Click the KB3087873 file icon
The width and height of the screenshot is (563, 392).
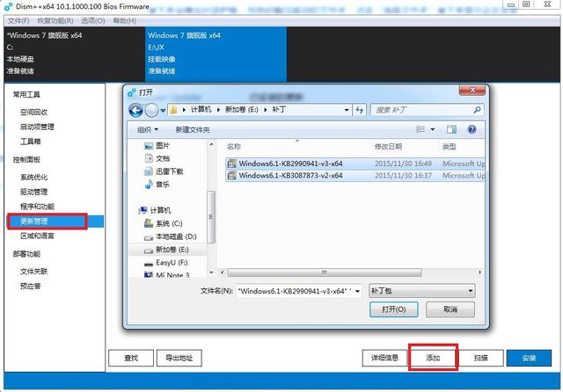pos(232,176)
